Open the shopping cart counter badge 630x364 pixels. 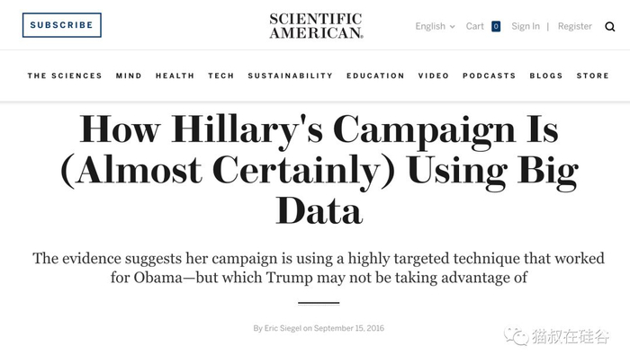coord(496,26)
